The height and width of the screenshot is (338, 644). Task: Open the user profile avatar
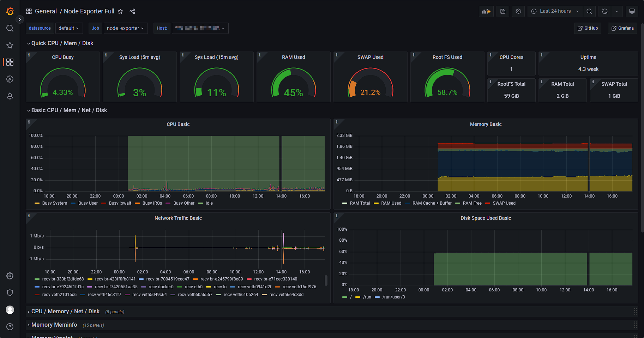coord(10,310)
